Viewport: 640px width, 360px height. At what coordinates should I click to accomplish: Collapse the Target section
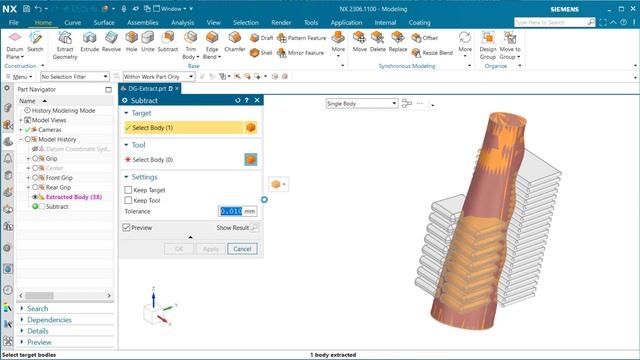(x=126, y=113)
